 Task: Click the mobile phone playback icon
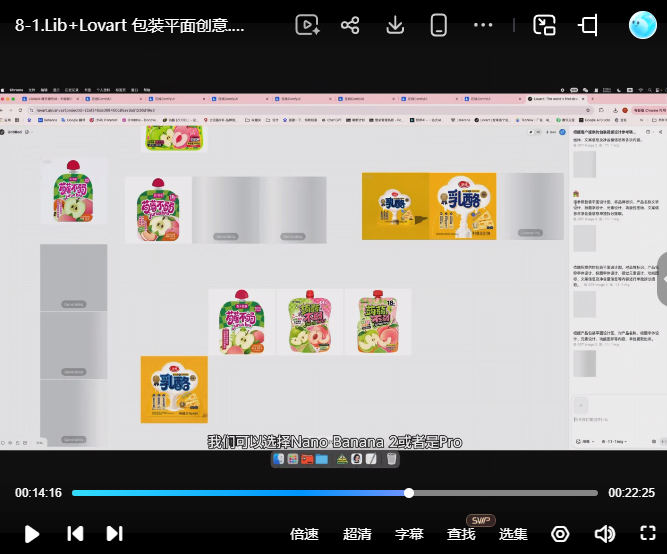tap(439, 26)
